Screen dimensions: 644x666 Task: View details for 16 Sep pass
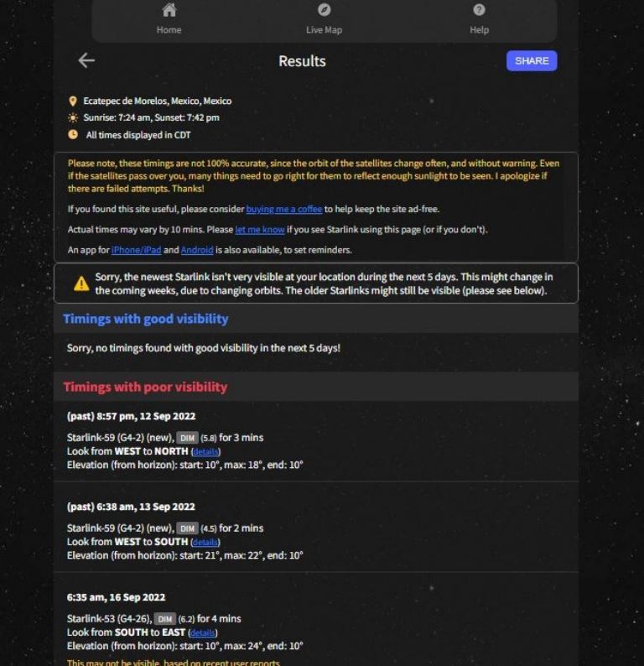(x=202, y=632)
